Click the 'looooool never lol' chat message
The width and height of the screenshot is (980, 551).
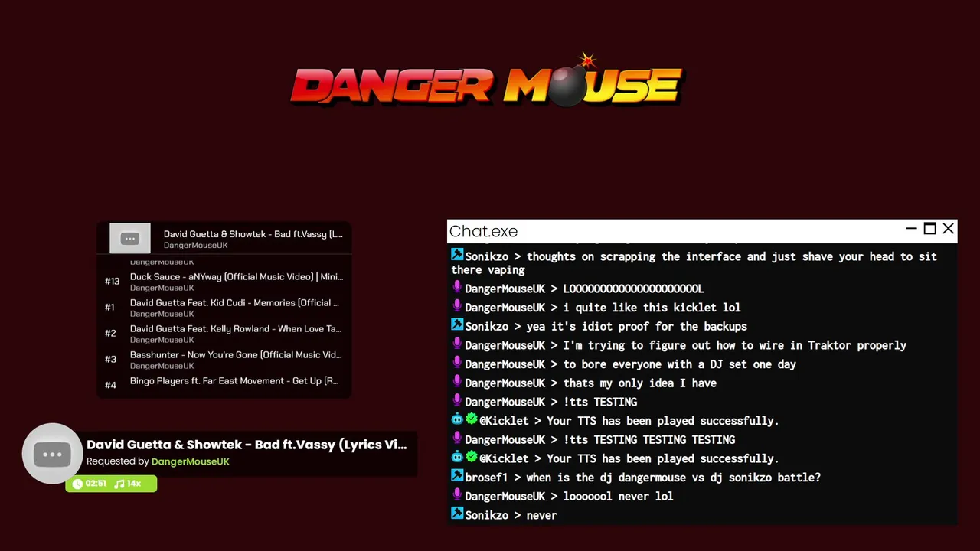[x=619, y=496]
